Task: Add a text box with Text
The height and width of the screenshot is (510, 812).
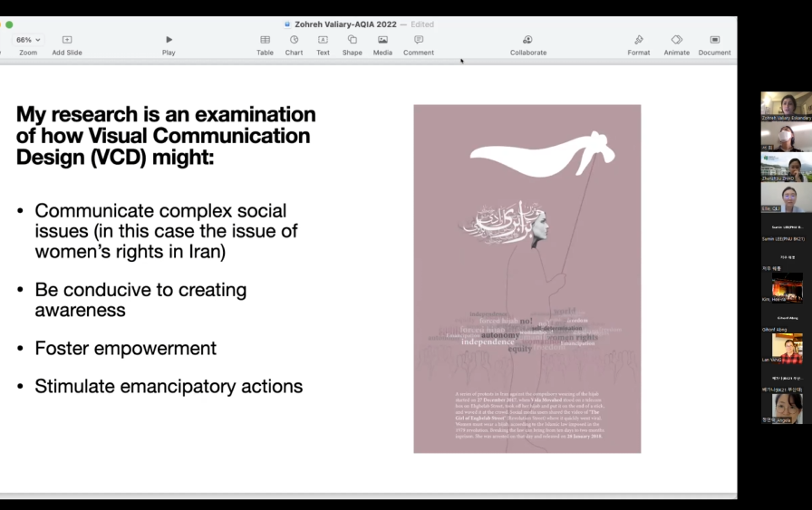Action: click(x=324, y=40)
